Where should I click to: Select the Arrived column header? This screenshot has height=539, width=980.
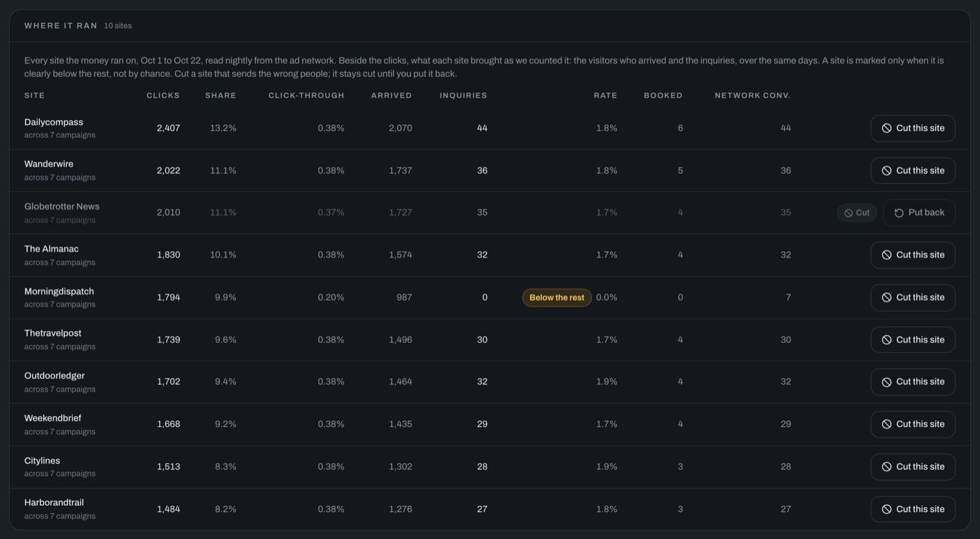[391, 96]
